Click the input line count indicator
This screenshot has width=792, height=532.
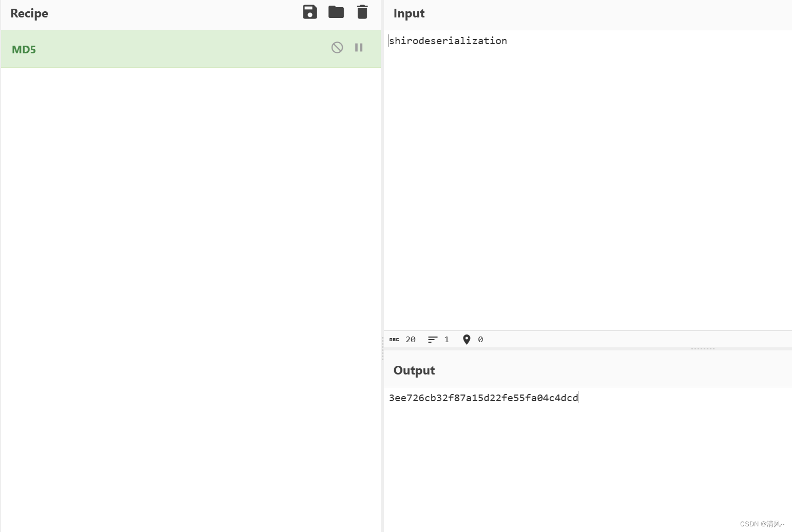pos(439,340)
